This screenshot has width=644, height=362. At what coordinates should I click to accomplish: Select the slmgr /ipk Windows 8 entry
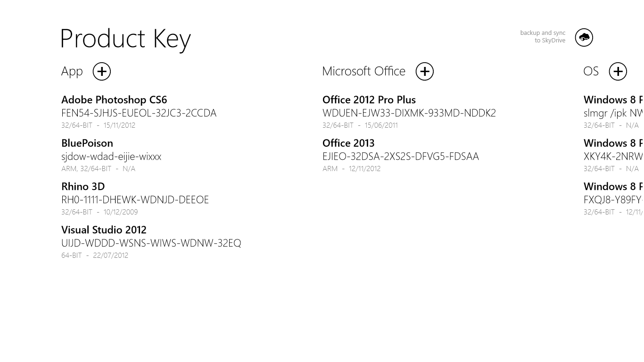612,113
